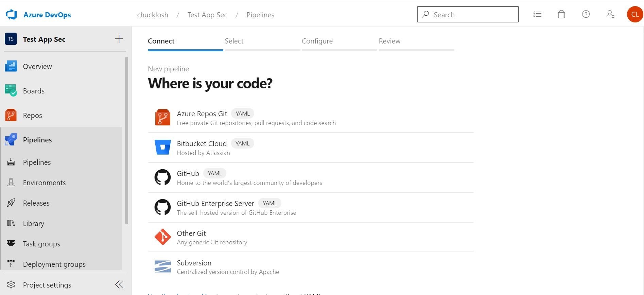Click the search magnifier icon
The height and width of the screenshot is (295, 644).
[x=425, y=14]
